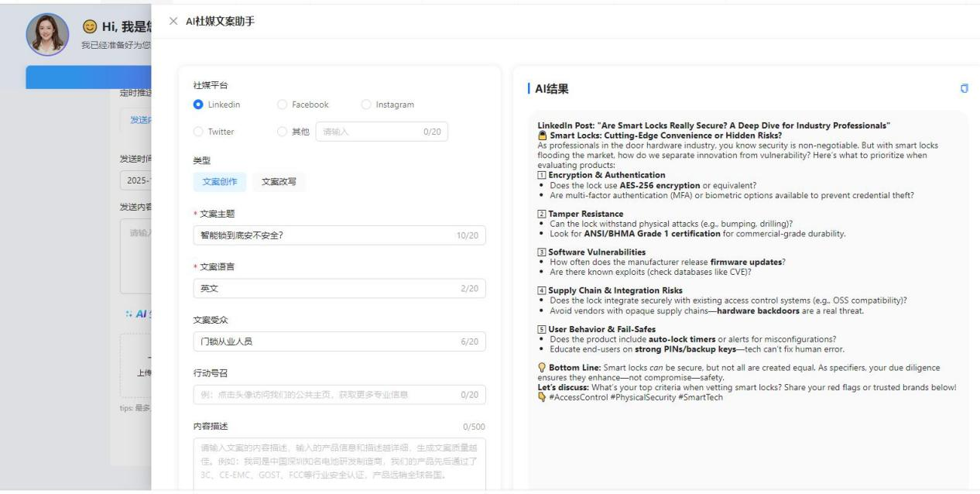
Task: Select the Instagram radio button
Action: coord(366,105)
